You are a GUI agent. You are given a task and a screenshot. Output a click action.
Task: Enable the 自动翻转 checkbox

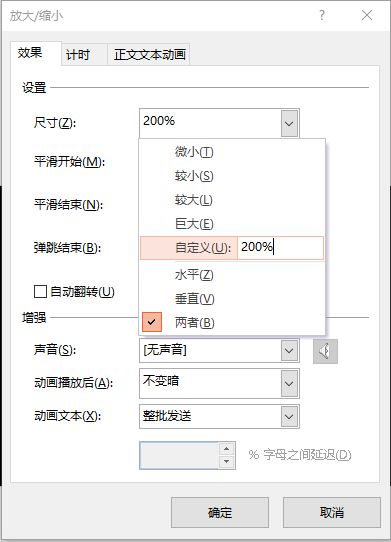pyautogui.click(x=40, y=291)
